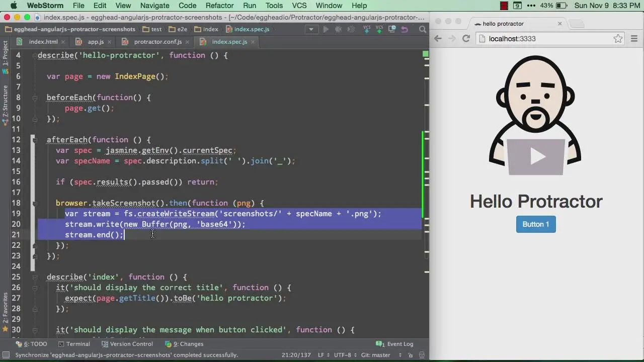Click the index folder breadcrumb
This screenshot has height=362, width=644.
click(206, 29)
